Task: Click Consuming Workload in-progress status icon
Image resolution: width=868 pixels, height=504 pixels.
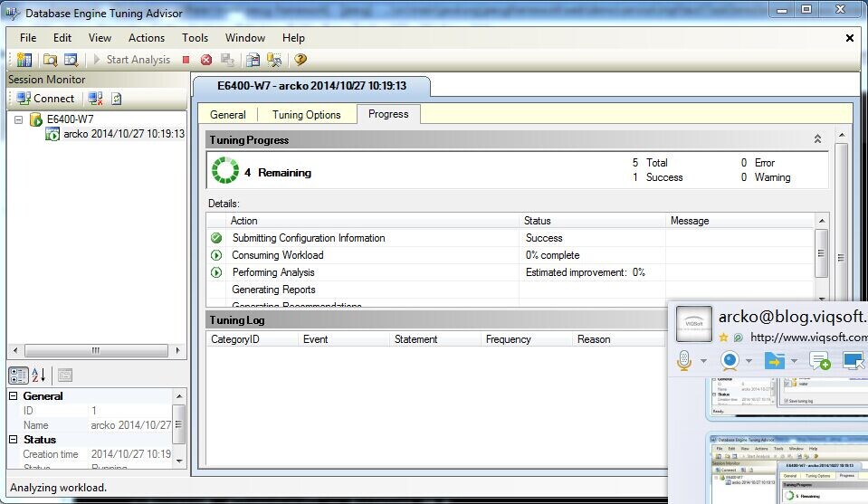Action: pyautogui.click(x=216, y=255)
